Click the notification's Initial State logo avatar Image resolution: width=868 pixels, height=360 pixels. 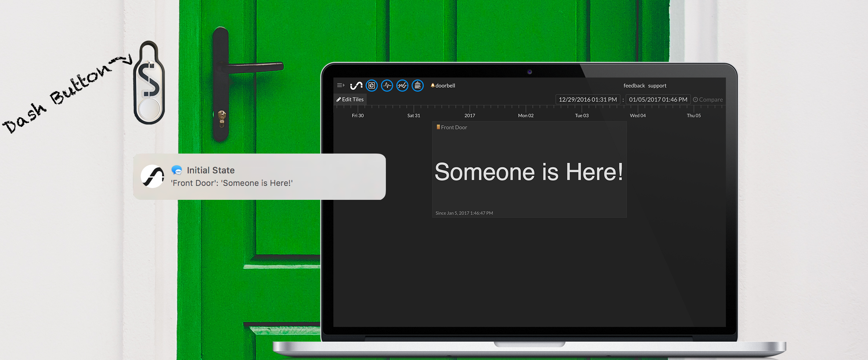pyautogui.click(x=152, y=176)
